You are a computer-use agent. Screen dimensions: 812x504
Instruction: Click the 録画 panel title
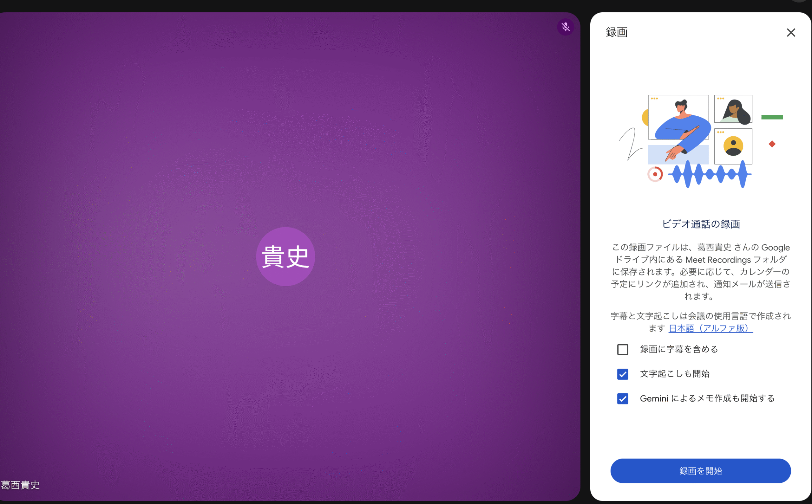616,32
